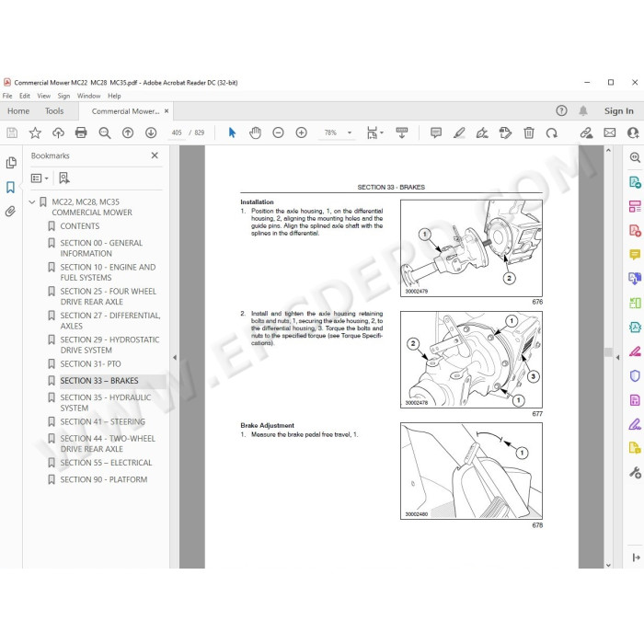644x644 pixels.
Task: Open the CONTENTS bookmark
Action: click(x=80, y=226)
